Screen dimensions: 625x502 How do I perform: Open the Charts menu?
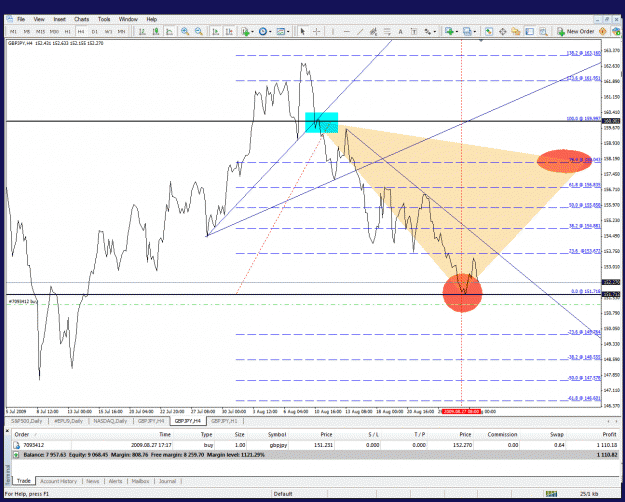[x=81, y=19]
